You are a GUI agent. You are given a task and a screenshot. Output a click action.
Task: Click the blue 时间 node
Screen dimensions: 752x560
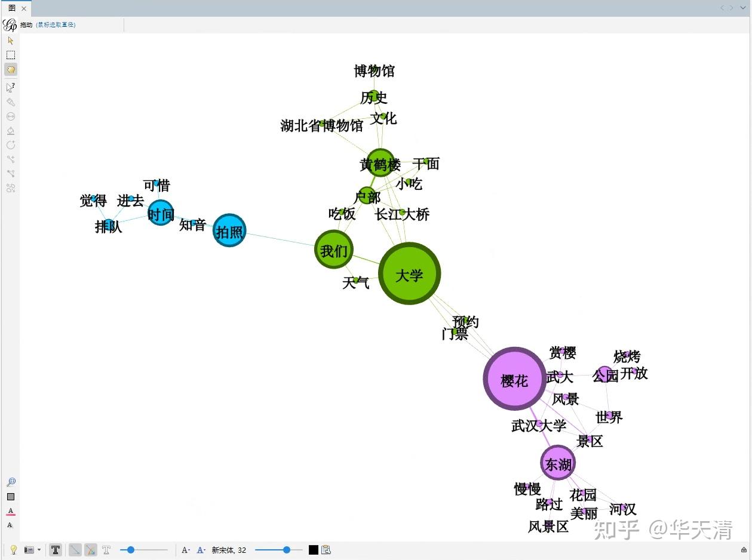pyautogui.click(x=161, y=213)
